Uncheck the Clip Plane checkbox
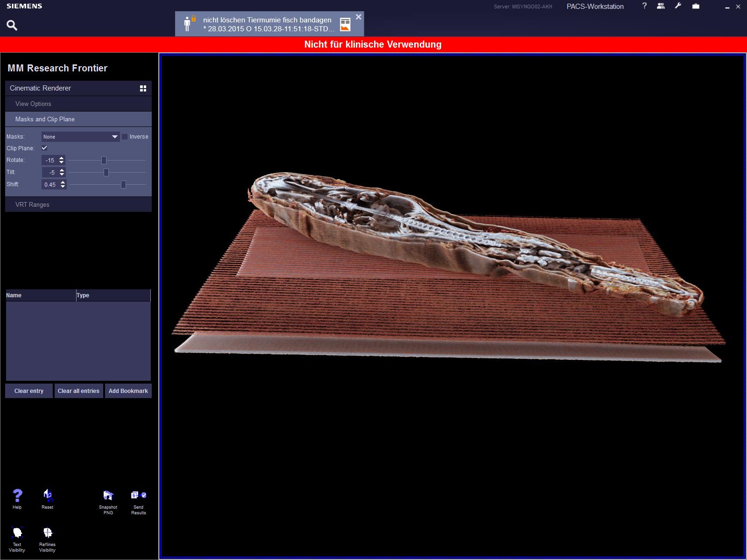 (44, 148)
